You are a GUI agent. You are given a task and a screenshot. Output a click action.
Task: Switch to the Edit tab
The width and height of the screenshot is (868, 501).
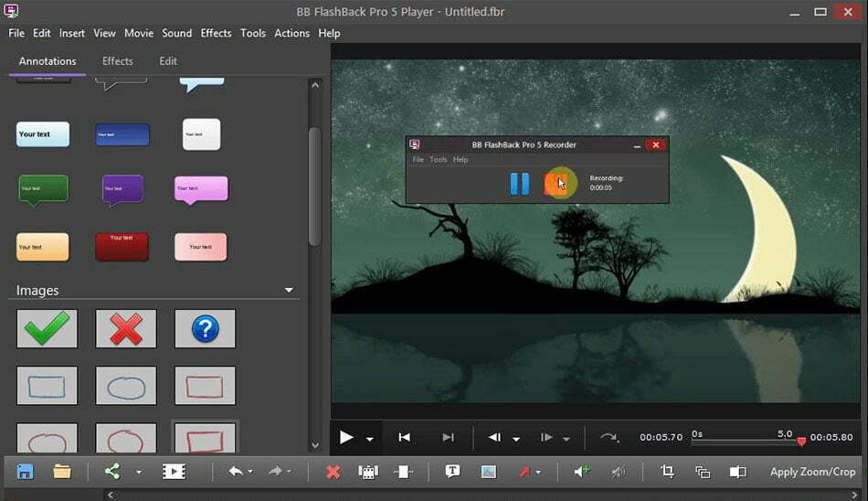168,61
